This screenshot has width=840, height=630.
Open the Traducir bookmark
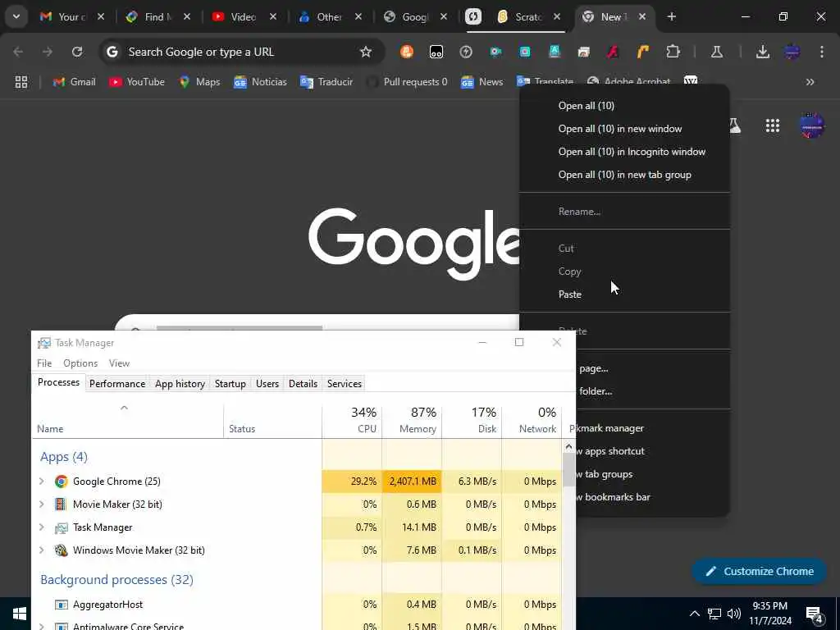(x=326, y=82)
